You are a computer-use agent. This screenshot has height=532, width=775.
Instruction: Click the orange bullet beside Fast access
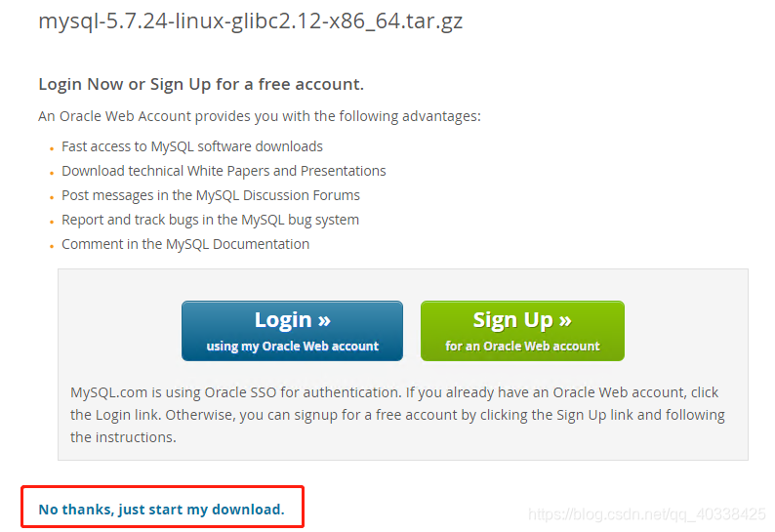52,148
